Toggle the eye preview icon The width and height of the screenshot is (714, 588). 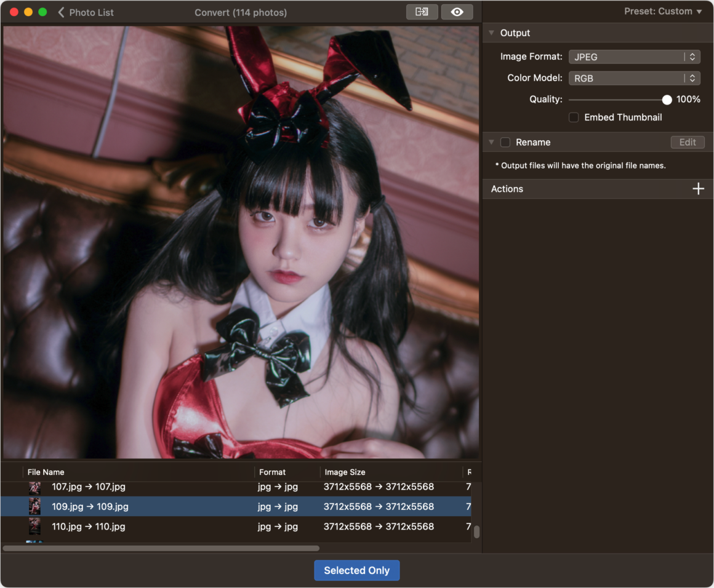pyautogui.click(x=457, y=12)
